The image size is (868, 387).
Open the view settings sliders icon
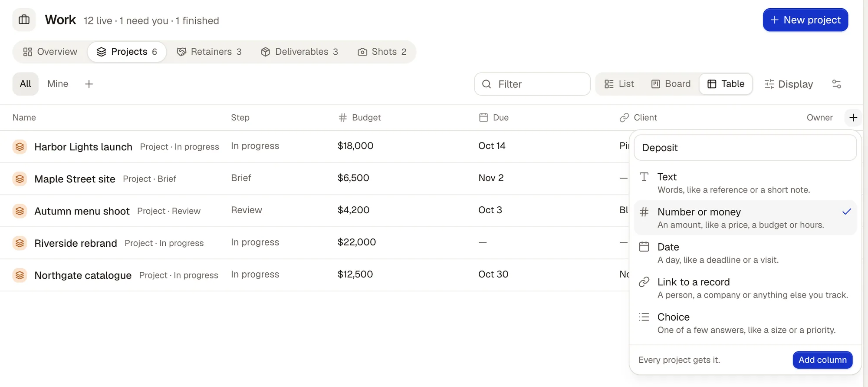coord(836,84)
